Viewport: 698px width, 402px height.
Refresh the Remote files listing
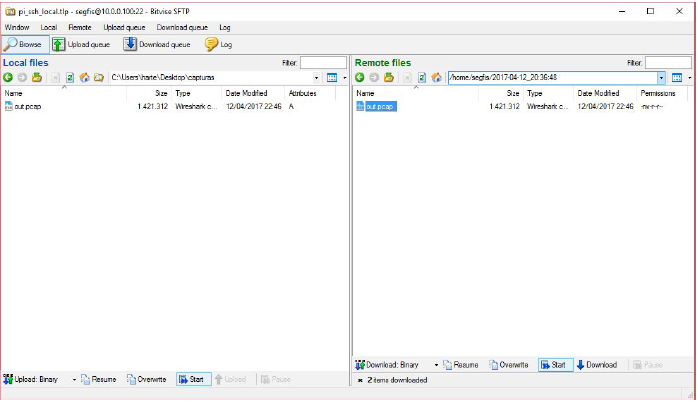pos(422,77)
